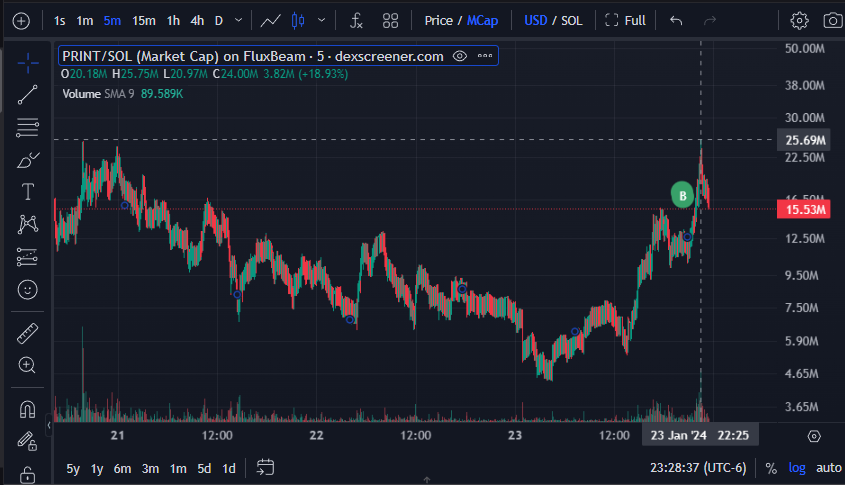Redo the chart action
The width and height of the screenshot is (845, 485).
click(x=710, y=21)
